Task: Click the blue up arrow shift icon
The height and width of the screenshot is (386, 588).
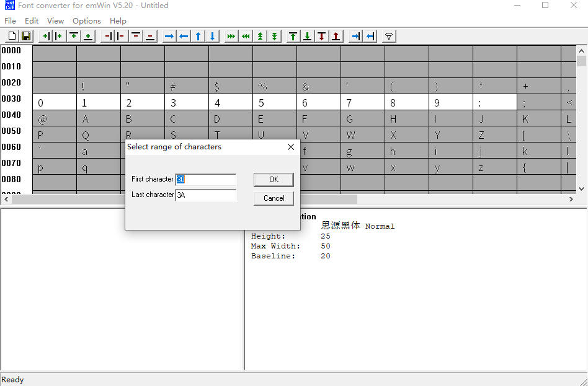Action: coord(198,36)
